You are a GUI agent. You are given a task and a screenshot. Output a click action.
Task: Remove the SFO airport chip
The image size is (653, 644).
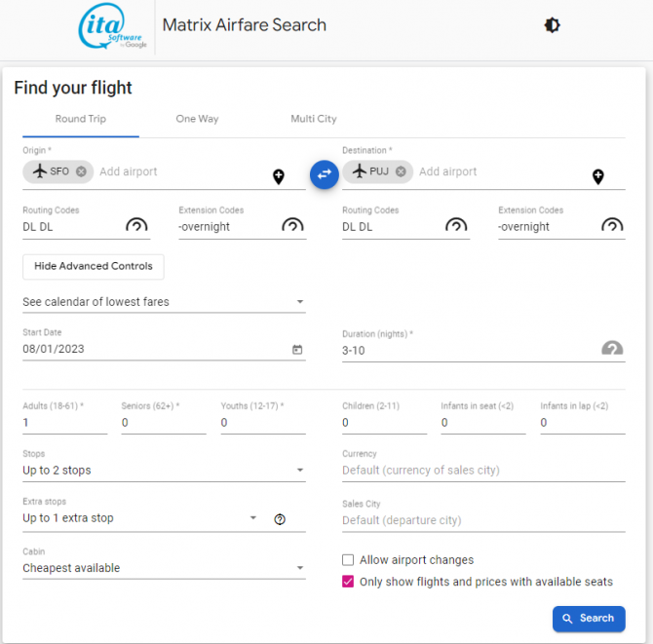pyautogui.click(x=81, y=171)
